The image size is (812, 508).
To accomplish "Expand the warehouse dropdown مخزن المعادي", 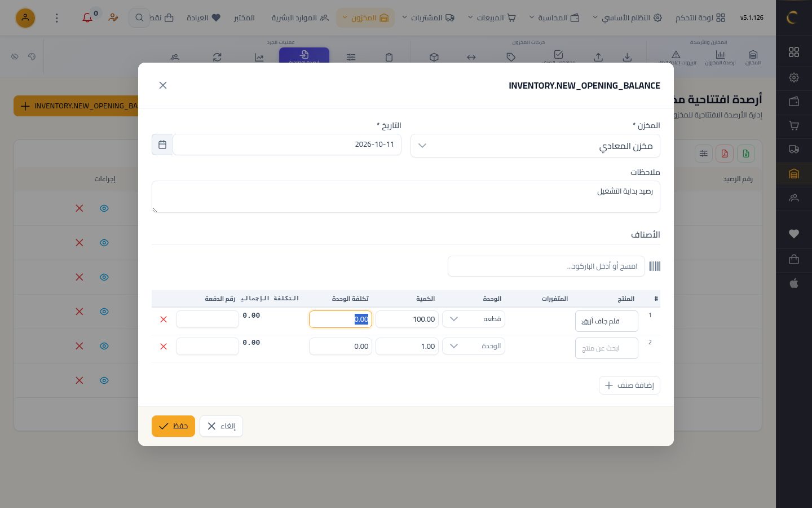I will coord(535,146).
